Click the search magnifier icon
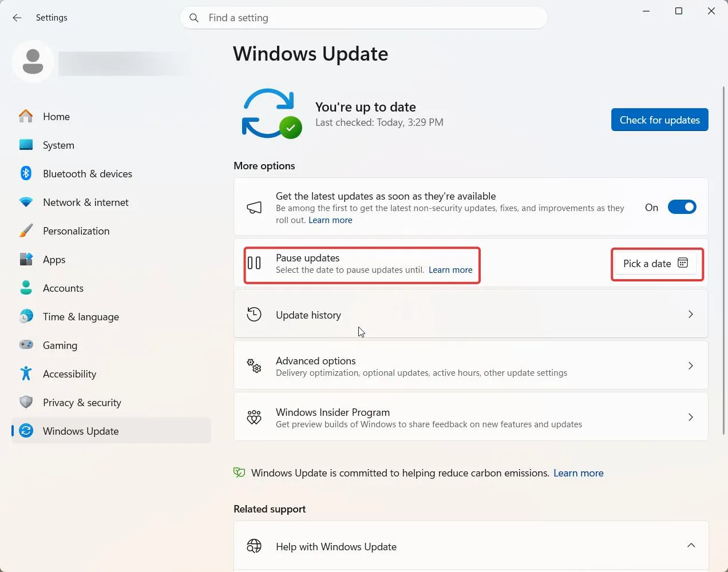Viewport: 728px width, 572px height. [x=194, y=18]
